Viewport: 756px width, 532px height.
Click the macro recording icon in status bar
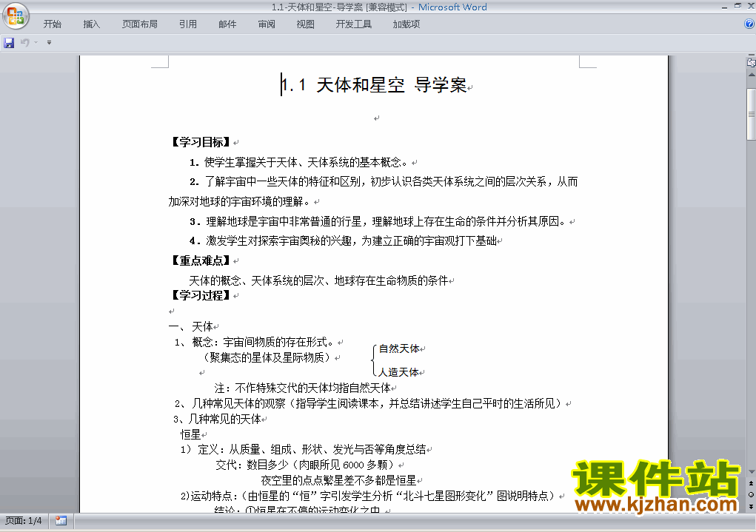[x=61, y=521]
